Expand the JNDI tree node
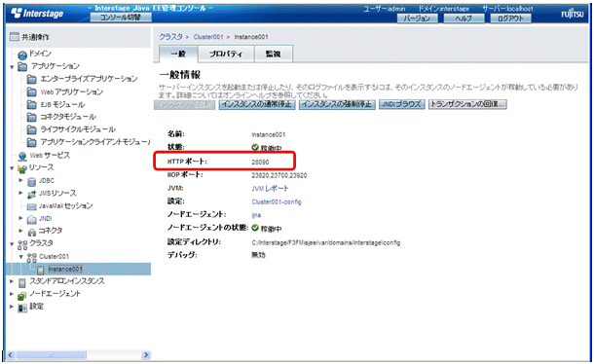 coord(20,218)
